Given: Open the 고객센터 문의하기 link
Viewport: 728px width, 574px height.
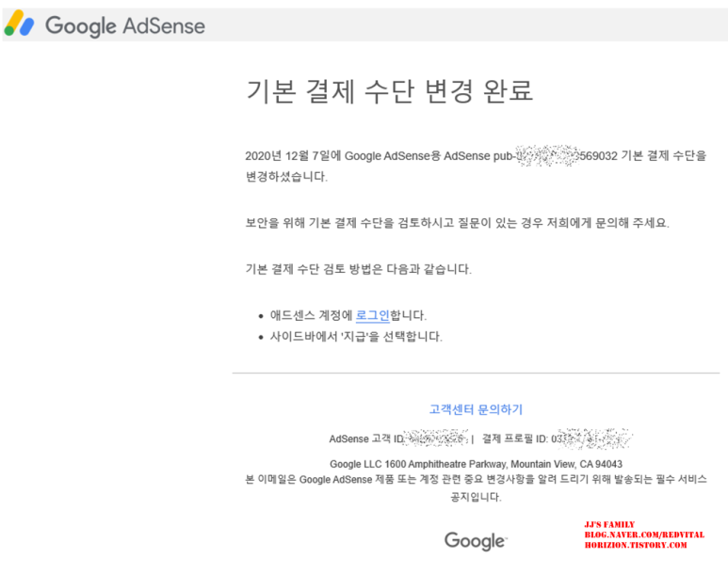Looking at the screenshot, I should [476, 409].
